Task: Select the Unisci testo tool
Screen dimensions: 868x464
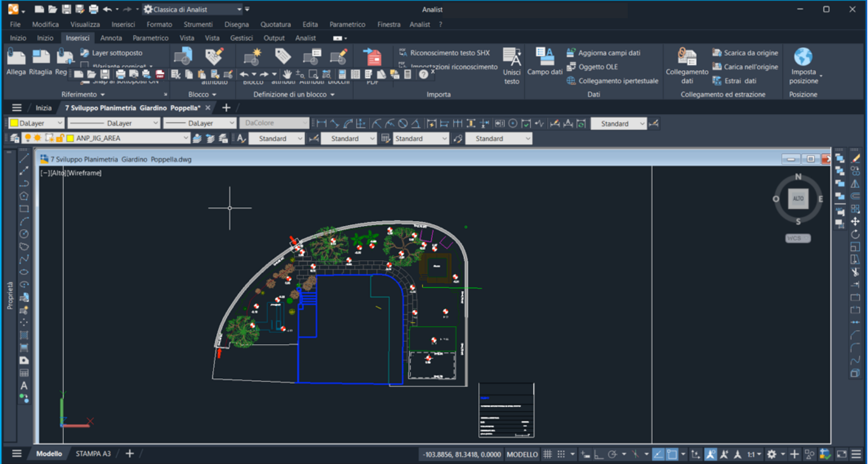Action: pos(512,66)
